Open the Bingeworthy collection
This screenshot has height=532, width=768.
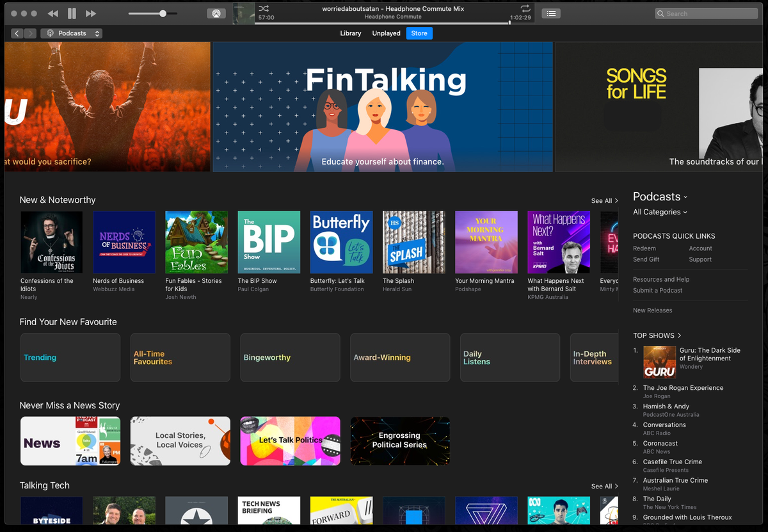(x=290, y=357)
